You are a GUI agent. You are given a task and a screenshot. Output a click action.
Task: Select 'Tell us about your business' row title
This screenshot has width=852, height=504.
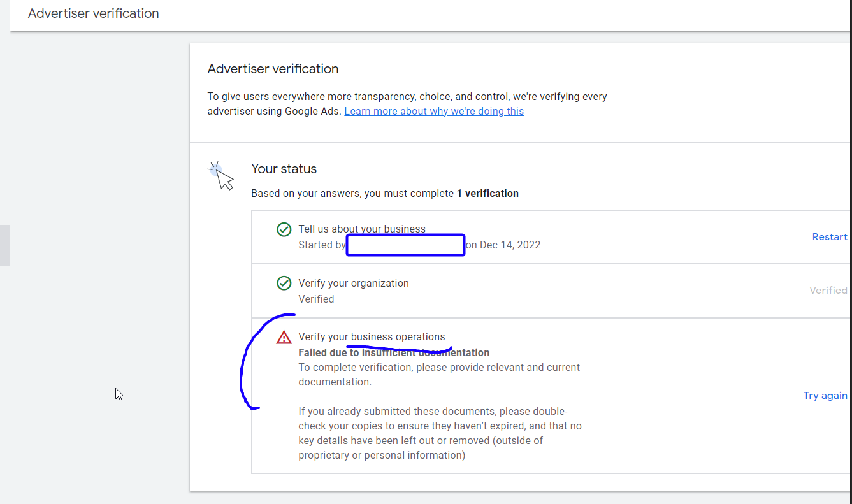(362, 229)
